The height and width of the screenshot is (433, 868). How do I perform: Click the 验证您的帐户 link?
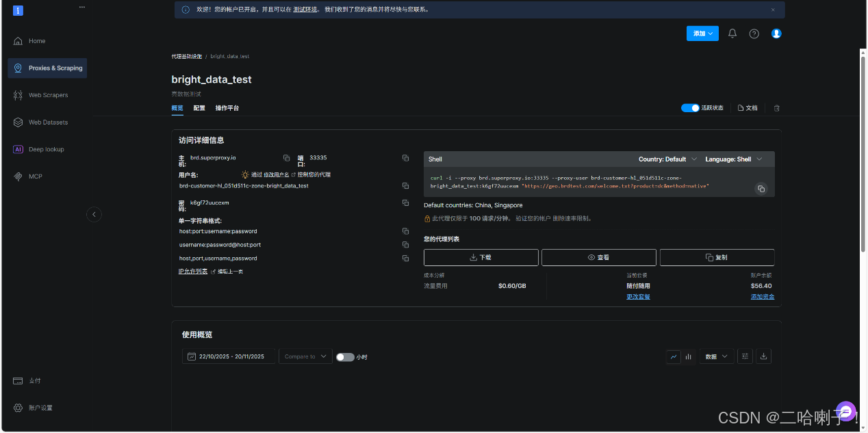(x=532, y=219)
